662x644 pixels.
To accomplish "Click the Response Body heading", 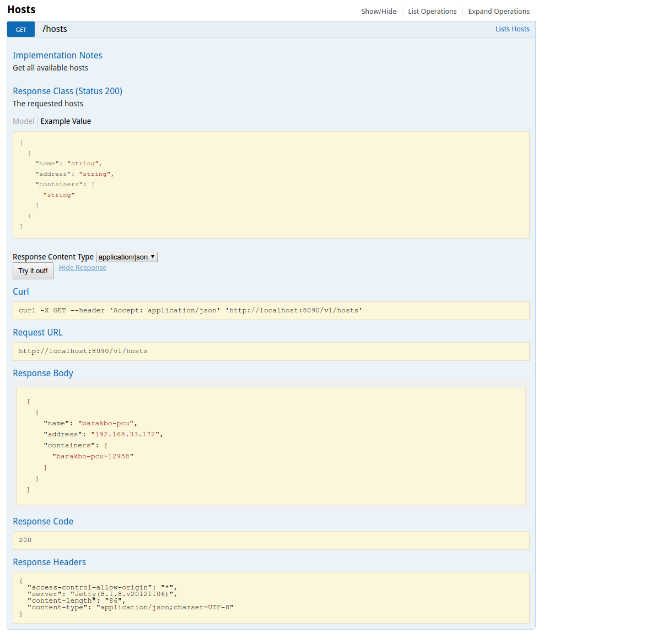I will (x=43, y=373).
